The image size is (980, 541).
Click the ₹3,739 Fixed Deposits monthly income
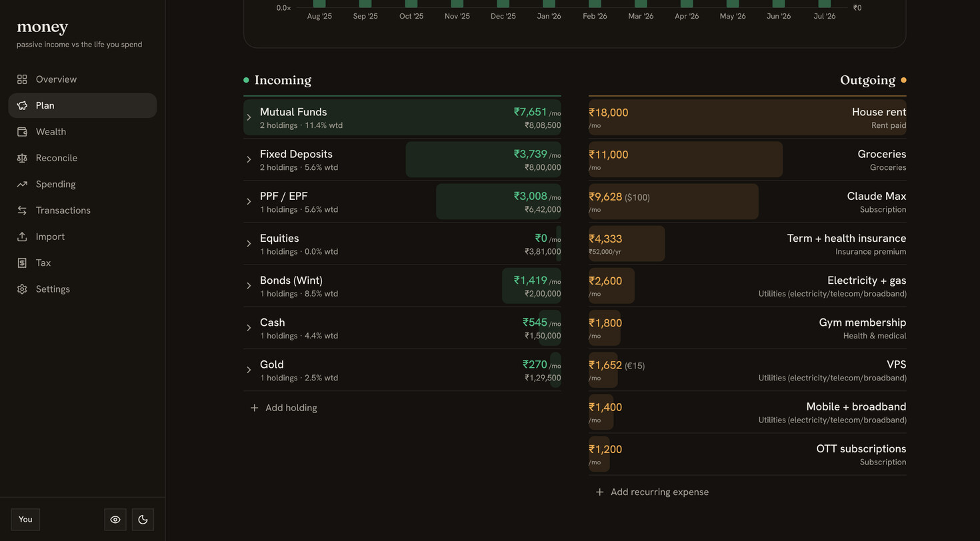point(531,154)
